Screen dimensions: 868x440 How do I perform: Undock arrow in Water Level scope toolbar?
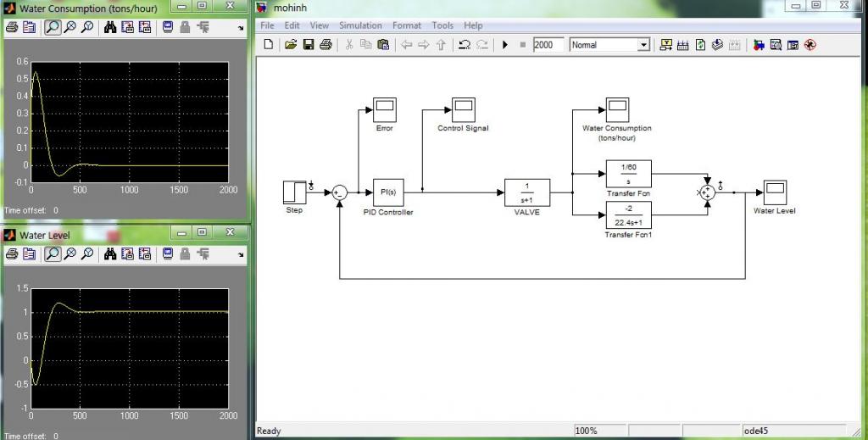coord(241,255)
